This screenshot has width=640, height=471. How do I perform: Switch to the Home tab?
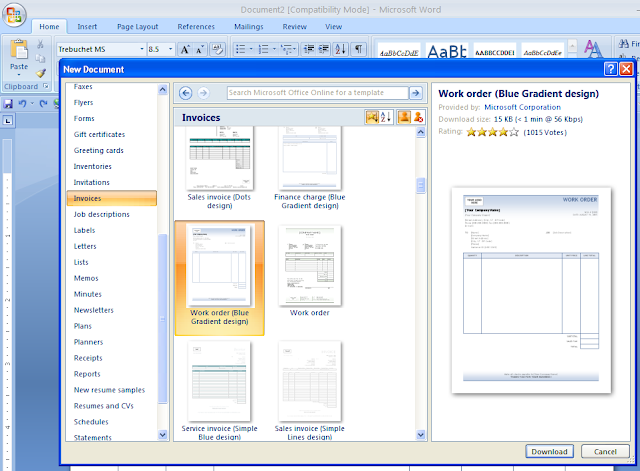[49, 27]
